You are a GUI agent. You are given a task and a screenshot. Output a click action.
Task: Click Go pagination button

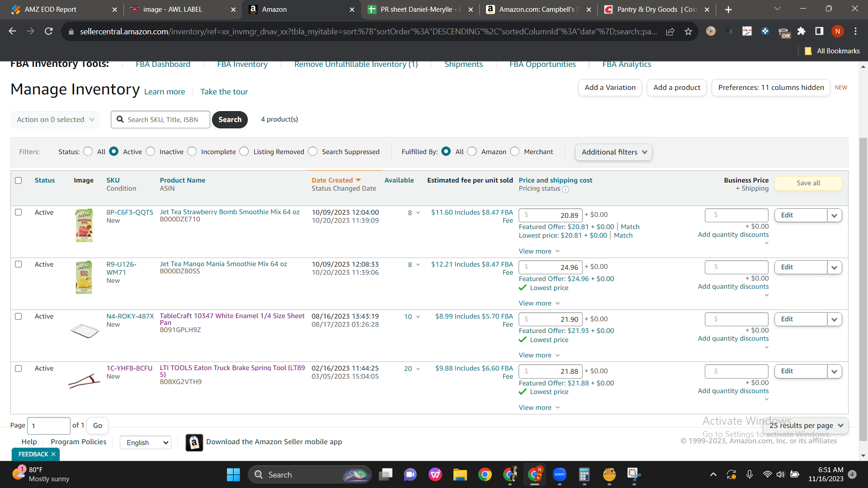[98, 426]
